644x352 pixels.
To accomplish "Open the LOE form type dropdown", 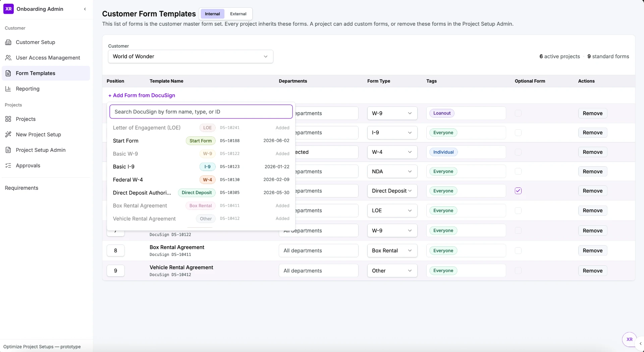I will pos(392,211).
